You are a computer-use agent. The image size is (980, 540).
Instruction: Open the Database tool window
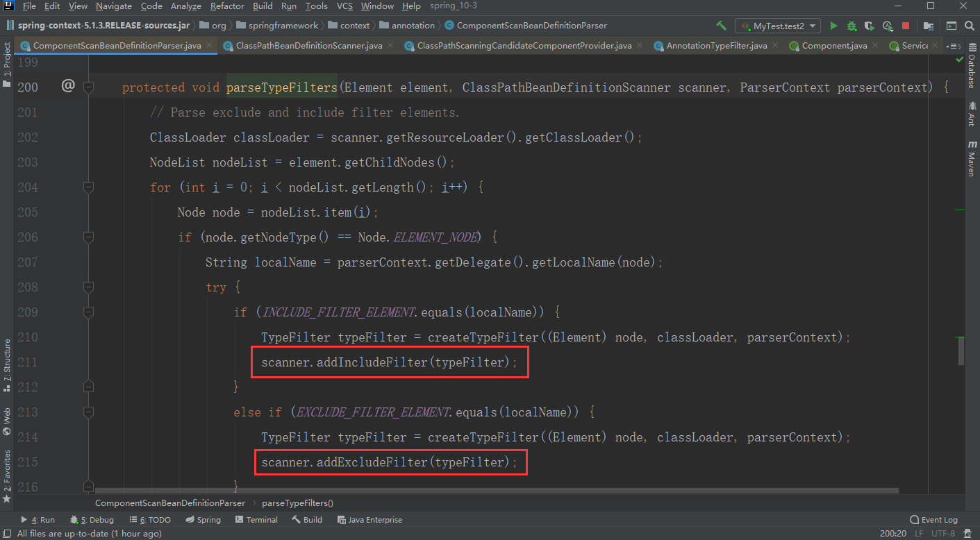pos(972,65)
